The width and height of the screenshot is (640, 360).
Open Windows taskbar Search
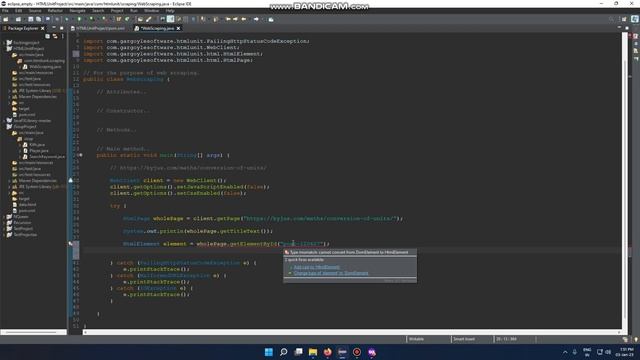[283, 352]
